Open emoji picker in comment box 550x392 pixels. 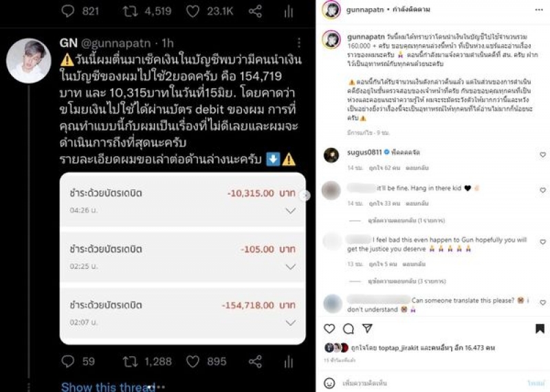(x=329, y=383)
